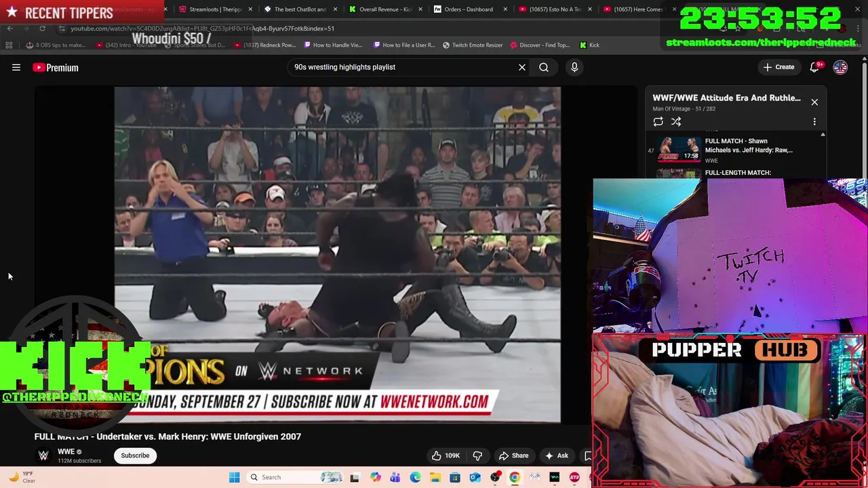The height and width of the screenshot is (488, 868).
Task: Open File Explorer from taskbar
Action: click(435, 477)
